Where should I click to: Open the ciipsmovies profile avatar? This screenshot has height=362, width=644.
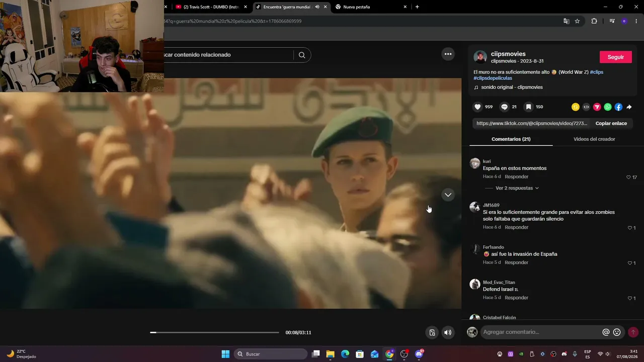(480, 57)
